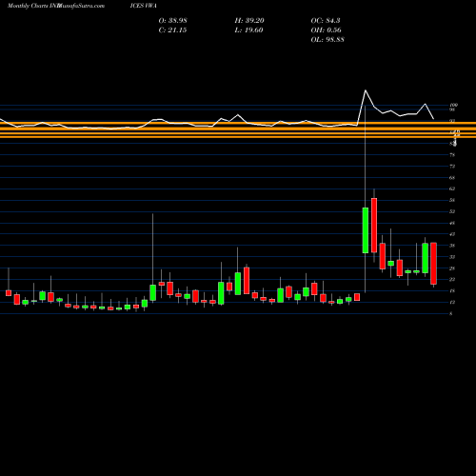Click the 78 price axis label
Image resolution: width=476 pixels, height=476 pixels.
pyautogui.click(x=452, y=155)
